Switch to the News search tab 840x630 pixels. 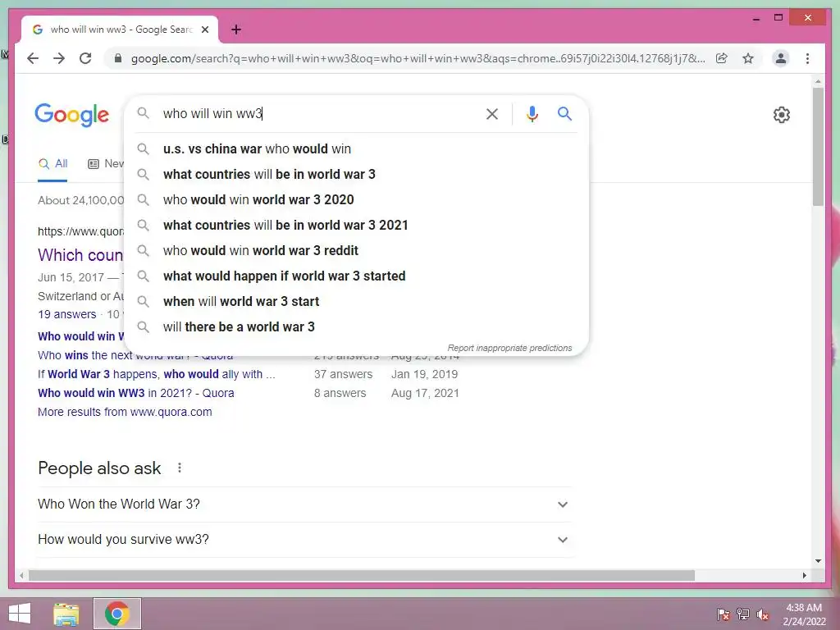[106, 164]
